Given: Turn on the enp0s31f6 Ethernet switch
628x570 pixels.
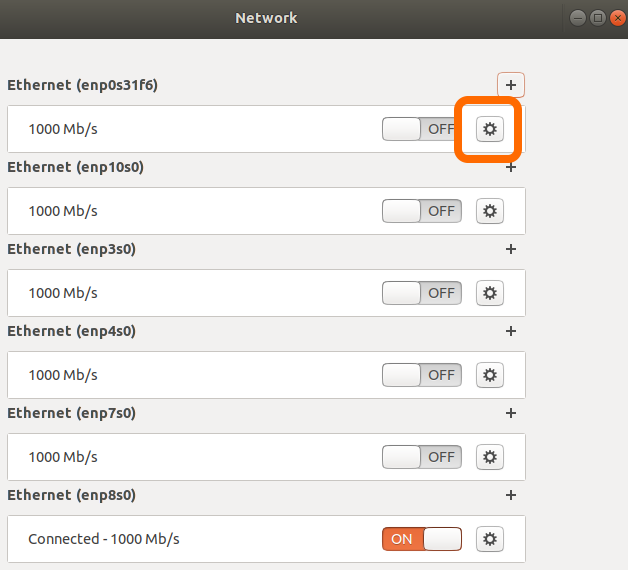Looking at the screenshot, I should pos(422,129).
